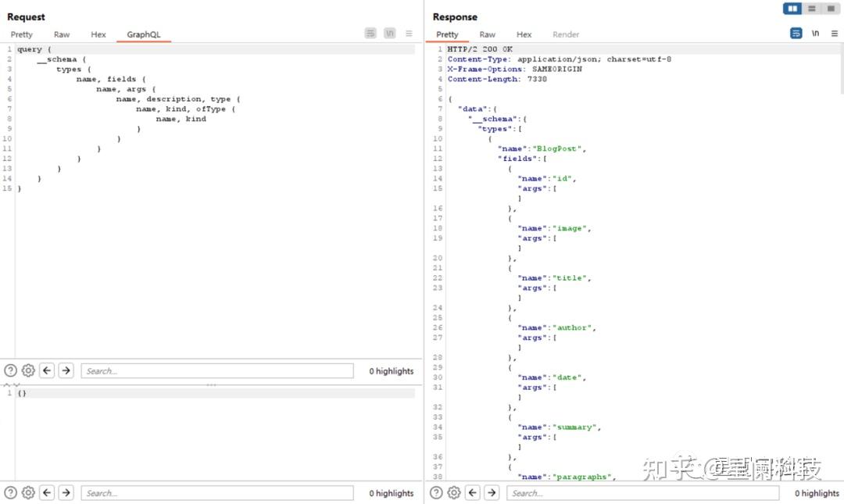844x504 pixels.
Task: Select the combined single-pane layout view
Action: tap(829, 9)
